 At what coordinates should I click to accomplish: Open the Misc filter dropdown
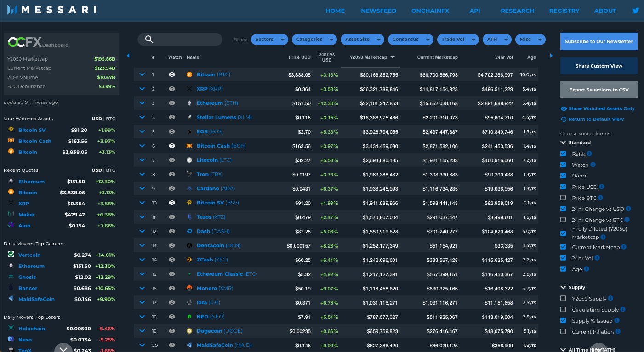coord(530,40)
